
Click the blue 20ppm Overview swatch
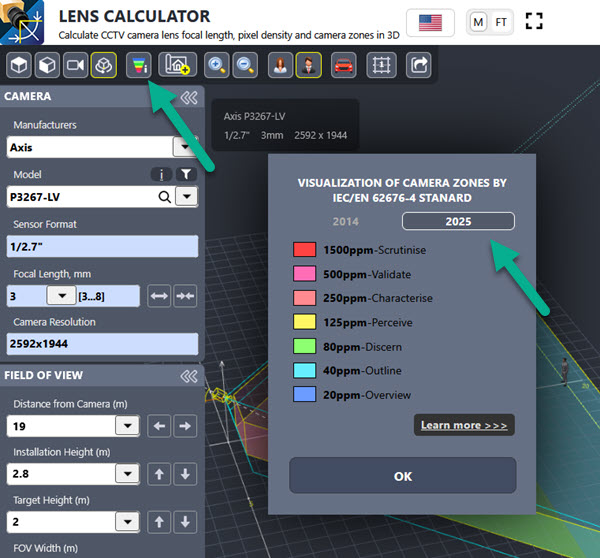(305, 395)
